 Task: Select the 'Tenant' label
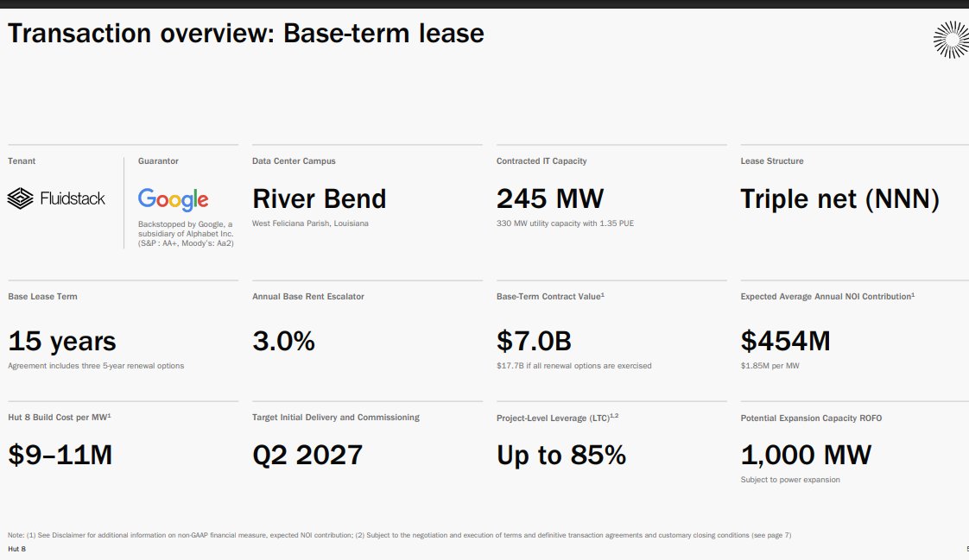(x=22, y=161)
